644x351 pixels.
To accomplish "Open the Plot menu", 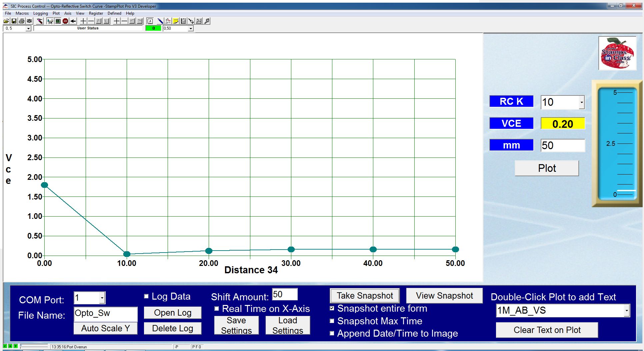I will point(56,13).
